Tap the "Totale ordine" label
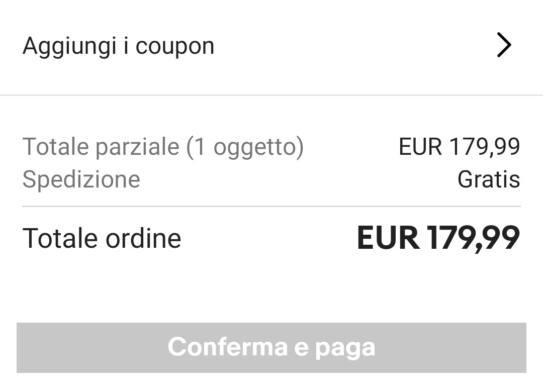The image size is (543, 392). click(102, 238)
